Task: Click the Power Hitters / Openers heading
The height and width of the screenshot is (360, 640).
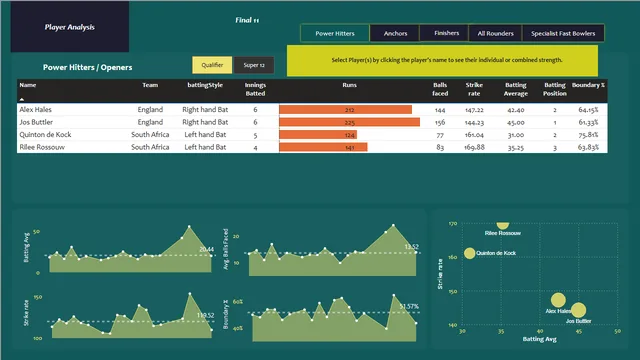Action: click(87, 67)
